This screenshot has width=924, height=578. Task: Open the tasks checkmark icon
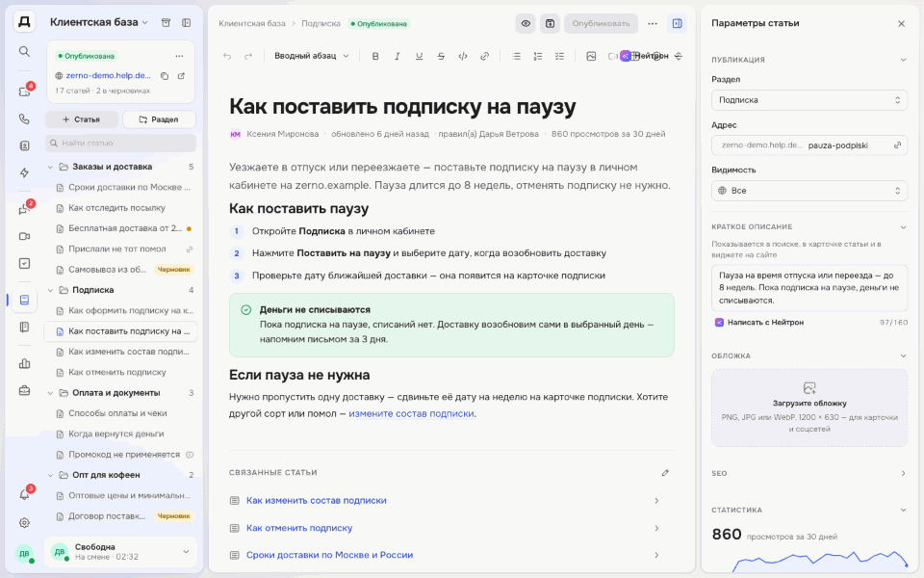(x=24, y=264)
